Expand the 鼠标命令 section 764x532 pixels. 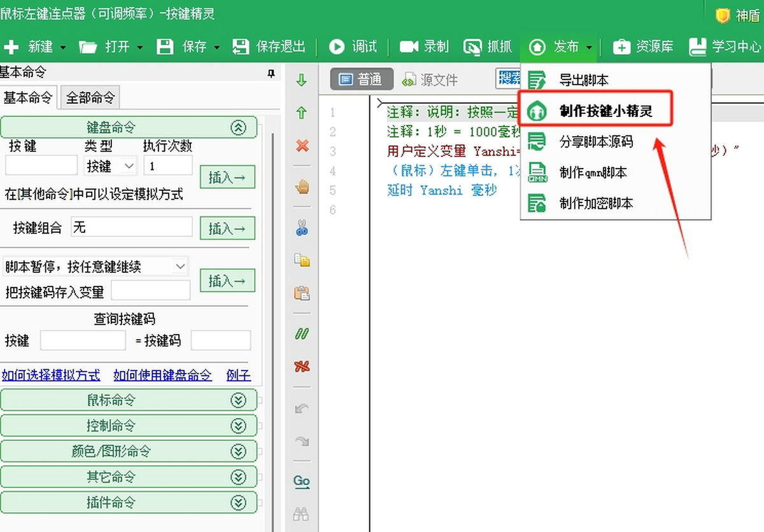click(238, 400)
